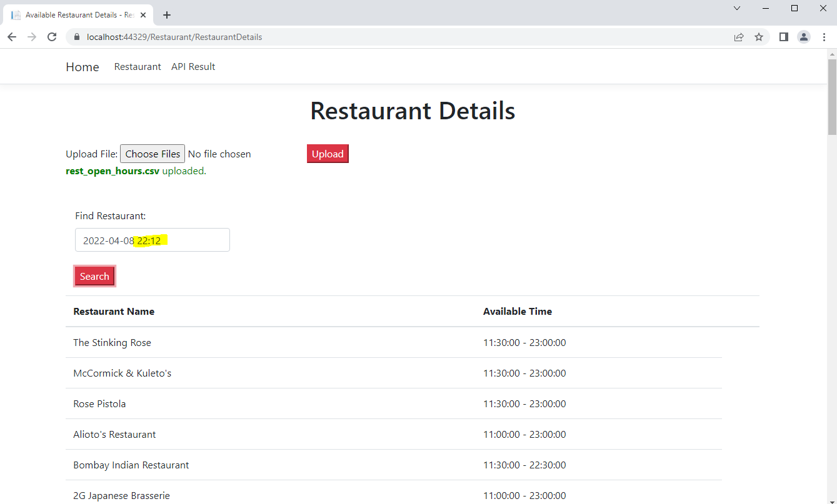Toggle the browser side panel

[784, 37]
